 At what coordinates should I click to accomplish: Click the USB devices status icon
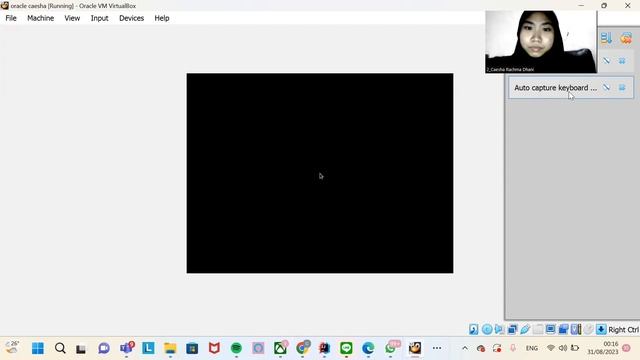point(525,329)
